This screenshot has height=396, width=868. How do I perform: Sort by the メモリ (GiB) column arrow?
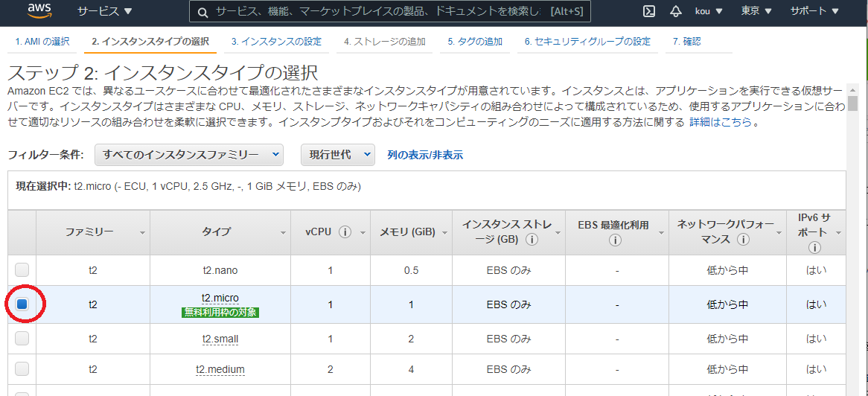[444, 233]
